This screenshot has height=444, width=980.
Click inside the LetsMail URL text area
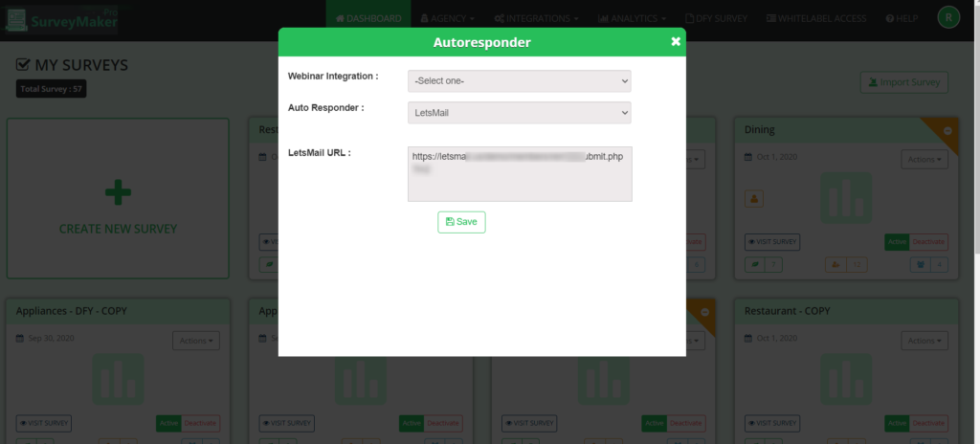coord(520,174)
